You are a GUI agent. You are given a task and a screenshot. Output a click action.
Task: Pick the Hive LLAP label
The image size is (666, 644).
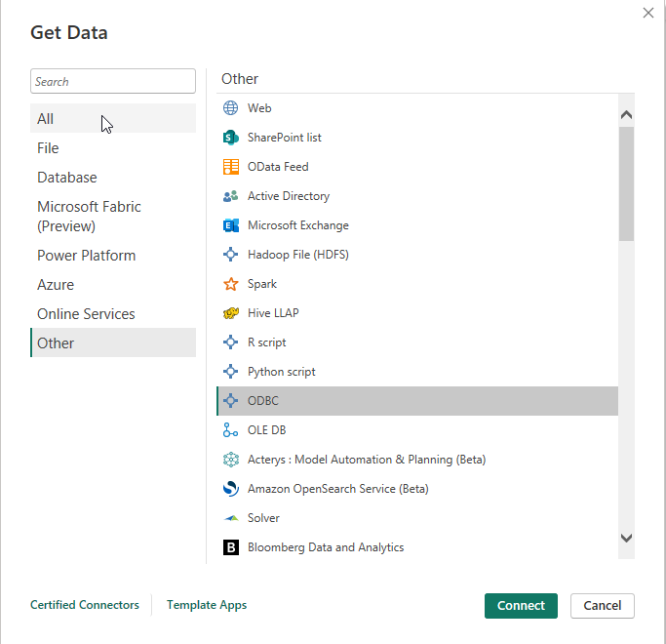tap(273, 313)
